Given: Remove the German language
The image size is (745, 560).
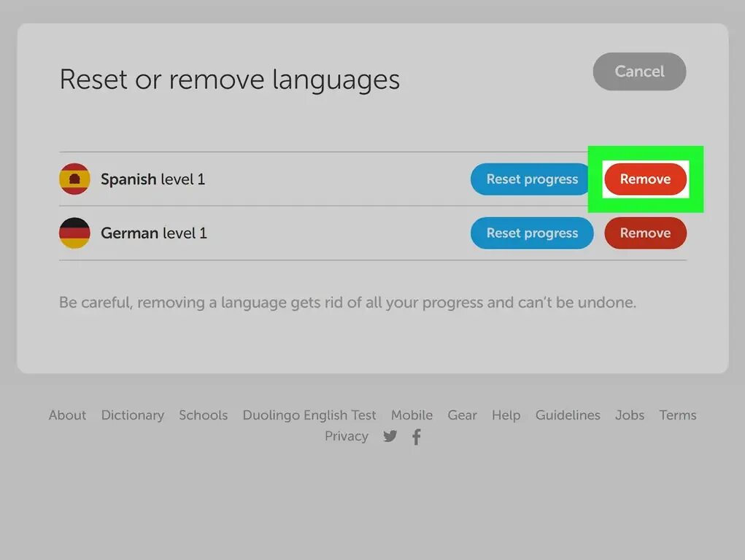Looking at the screenshot, I should pos(645,233).
